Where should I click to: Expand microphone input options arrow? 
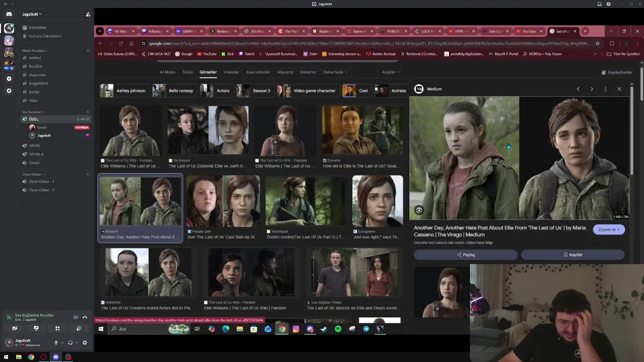coord(62,343)
